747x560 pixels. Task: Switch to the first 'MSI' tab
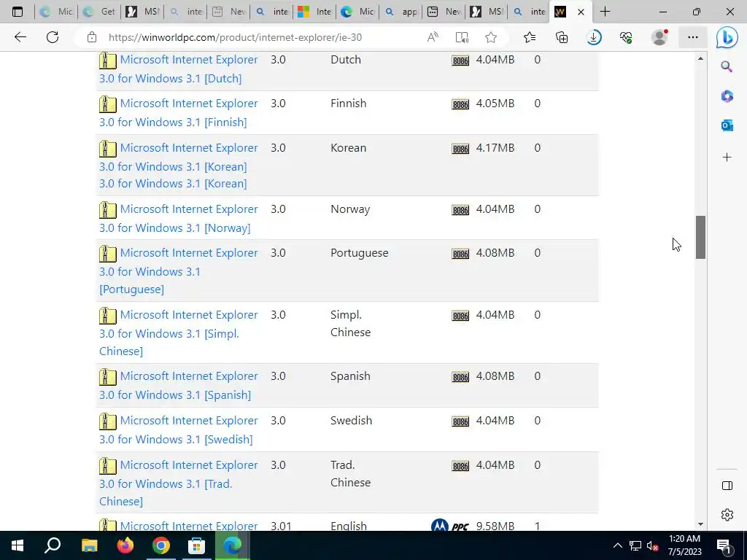pos(142,12)
